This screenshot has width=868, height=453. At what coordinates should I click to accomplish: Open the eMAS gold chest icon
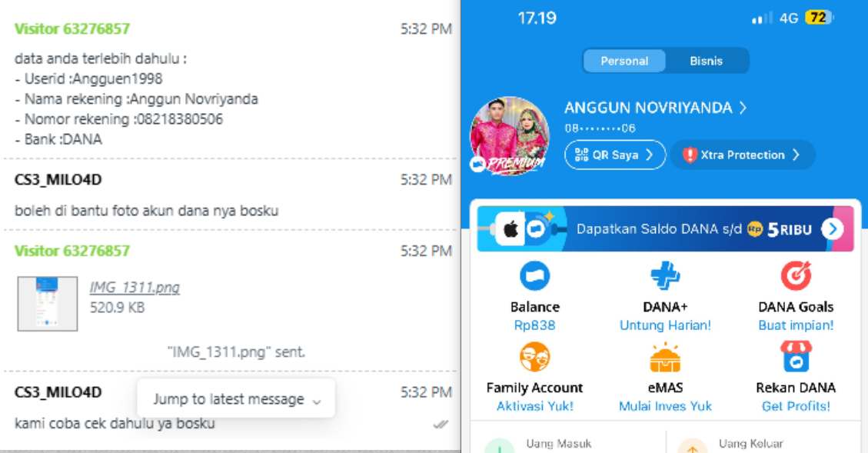(x=665, y=357)
